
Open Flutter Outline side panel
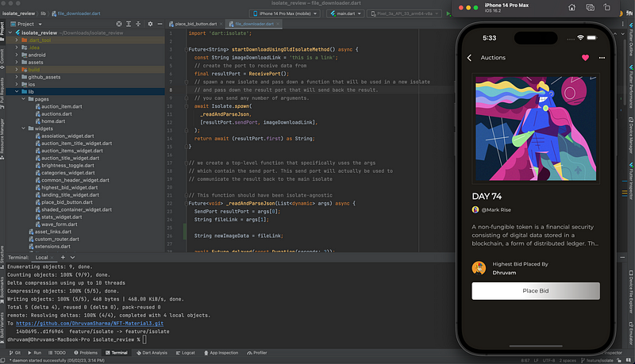[x=631, y=39]
